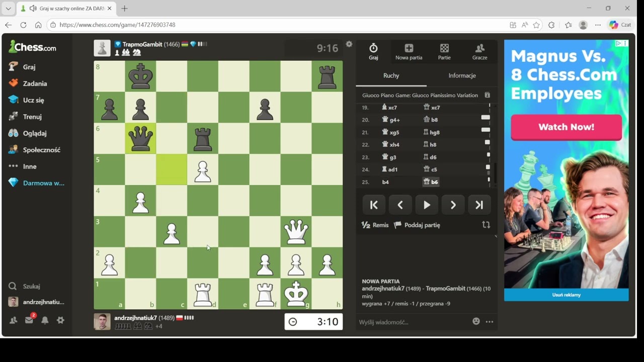Jump to last move button
The height and width of the screenshot is (362, 644).
coord(479,205)
